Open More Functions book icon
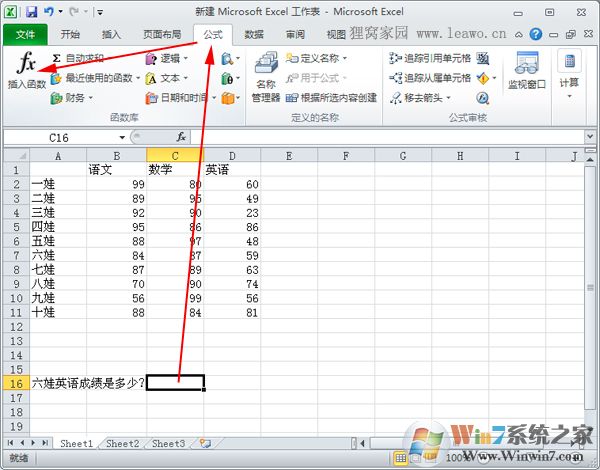The image size is (600, 470). (230, 98)
